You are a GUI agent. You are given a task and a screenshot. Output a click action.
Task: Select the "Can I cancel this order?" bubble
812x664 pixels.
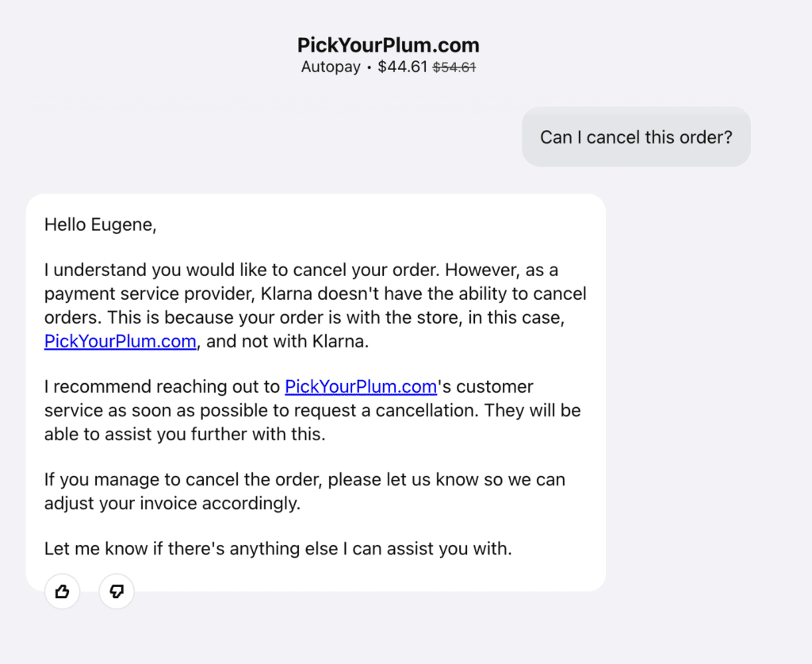pyautogui.click(x=636, y=137)
